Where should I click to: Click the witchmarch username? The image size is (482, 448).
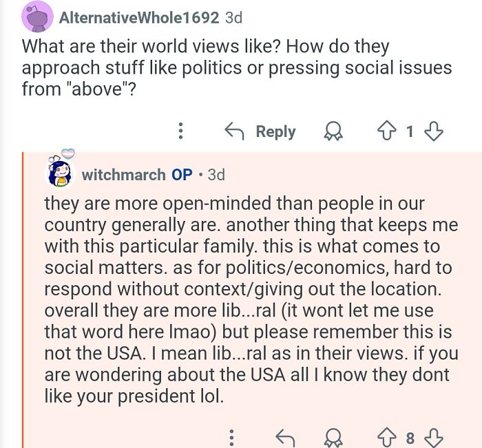(x=123, y=174)
